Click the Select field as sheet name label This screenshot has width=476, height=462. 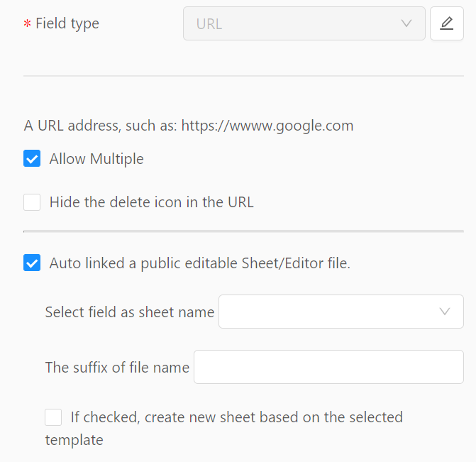[130, 312]
